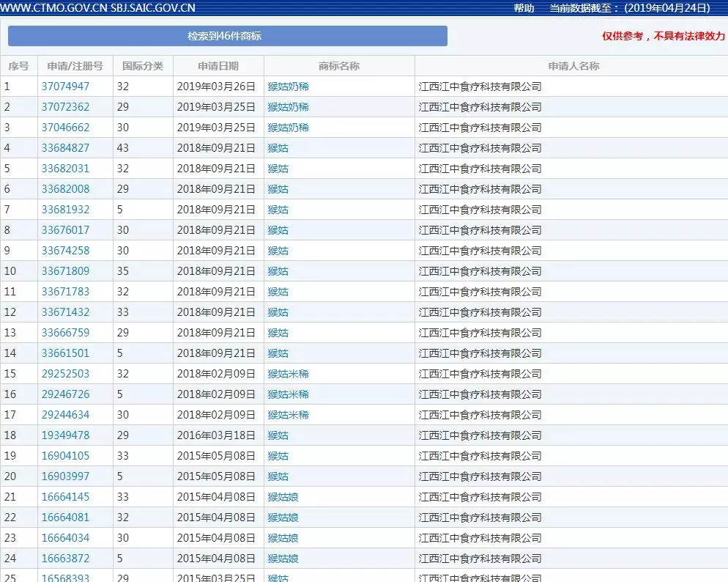Open the 帮助 help link

(524, 8)
